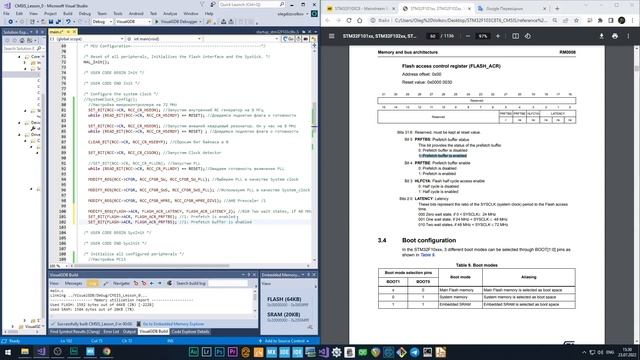This screenshot has width=640, height=360.
Task: Open the taskbar Settings gear icon
Action: 336,352
